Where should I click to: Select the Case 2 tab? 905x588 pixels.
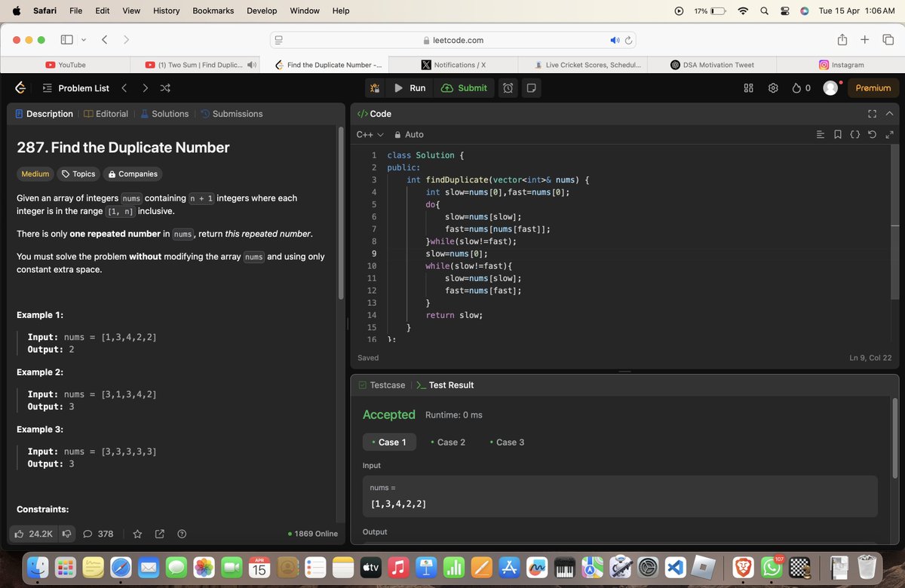(448, 443)
